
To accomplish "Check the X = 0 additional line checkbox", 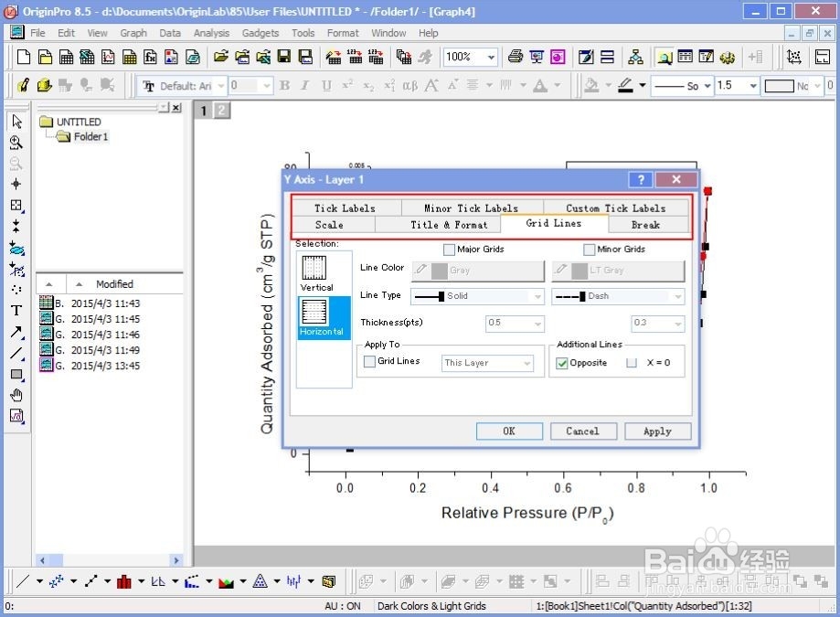I will 632,363.
